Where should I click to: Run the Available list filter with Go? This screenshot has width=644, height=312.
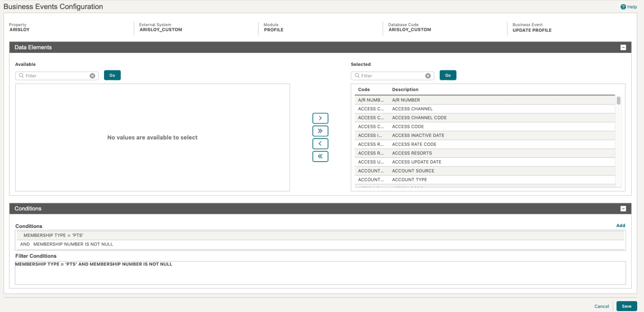(112, 75)
